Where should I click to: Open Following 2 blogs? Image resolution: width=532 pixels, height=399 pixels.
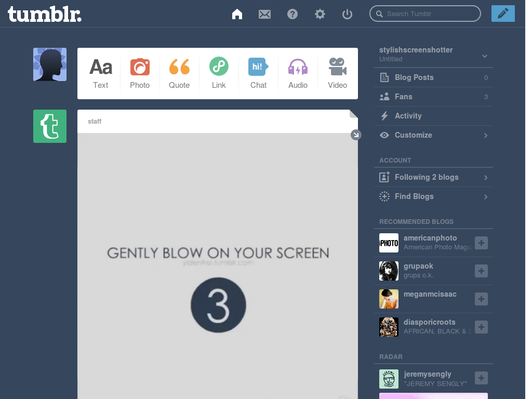tap(433, 177)
